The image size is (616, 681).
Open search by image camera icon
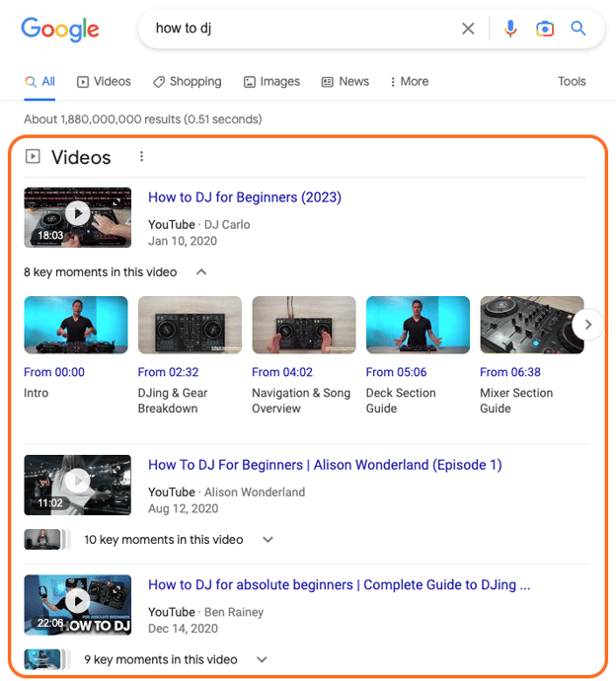coord(544,29)
